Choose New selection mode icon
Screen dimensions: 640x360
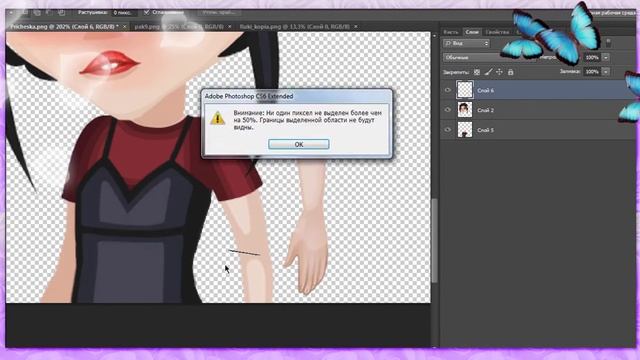[x=25, y=13]
